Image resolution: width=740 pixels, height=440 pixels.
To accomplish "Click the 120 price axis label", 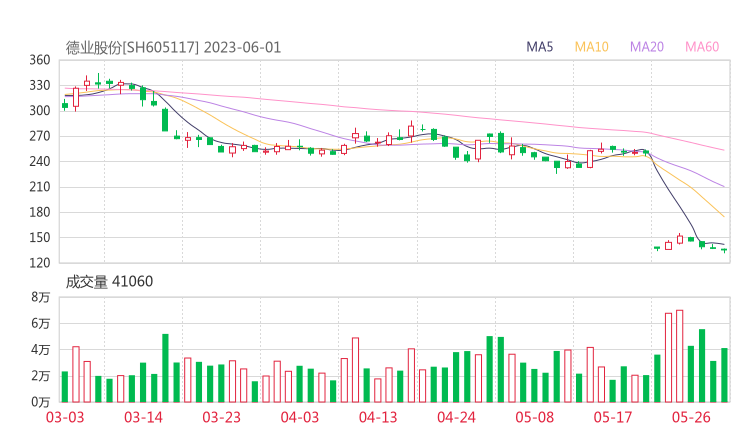I will click(x=40, y=263).
